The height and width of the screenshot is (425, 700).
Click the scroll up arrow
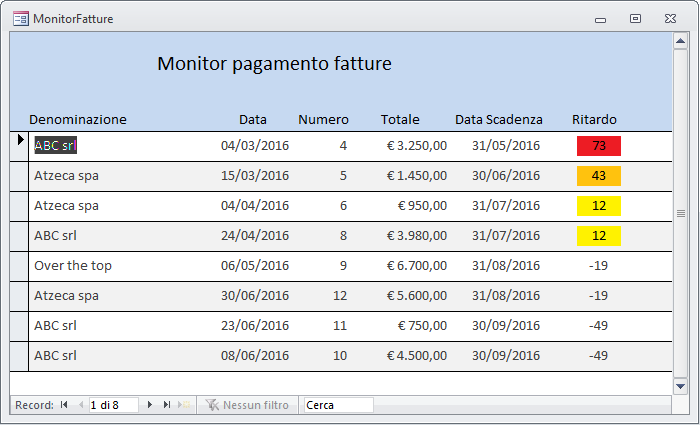pyautogui.click(x=680, y=42)
